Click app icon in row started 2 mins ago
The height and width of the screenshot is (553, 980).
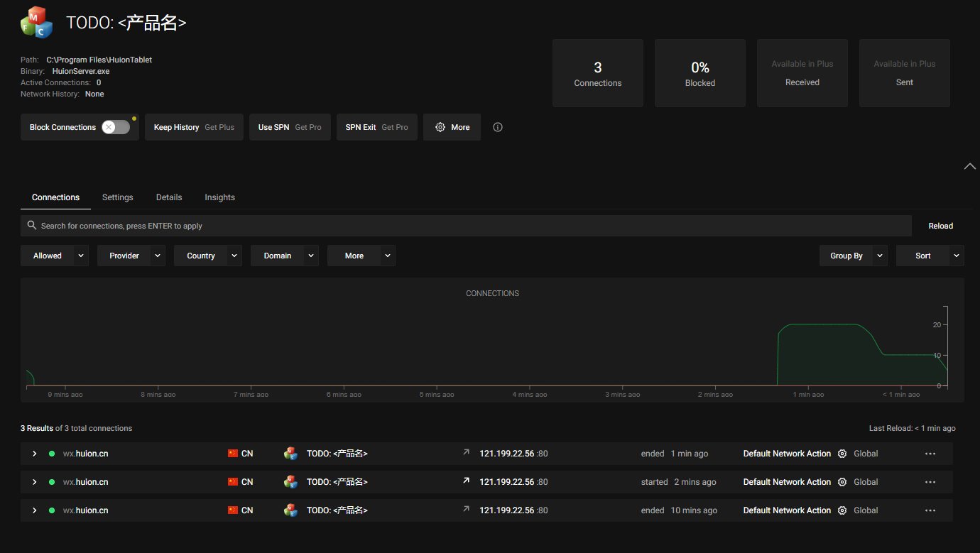290,481
